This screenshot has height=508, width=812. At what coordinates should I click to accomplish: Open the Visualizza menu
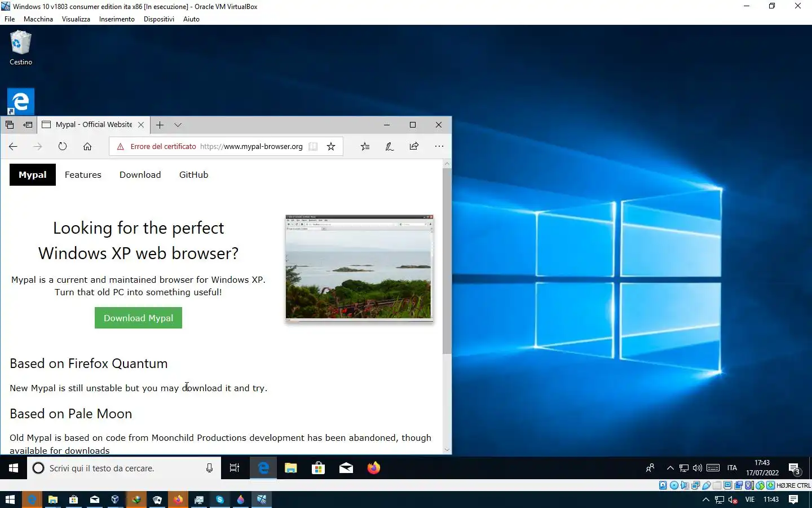coord(76,19)
